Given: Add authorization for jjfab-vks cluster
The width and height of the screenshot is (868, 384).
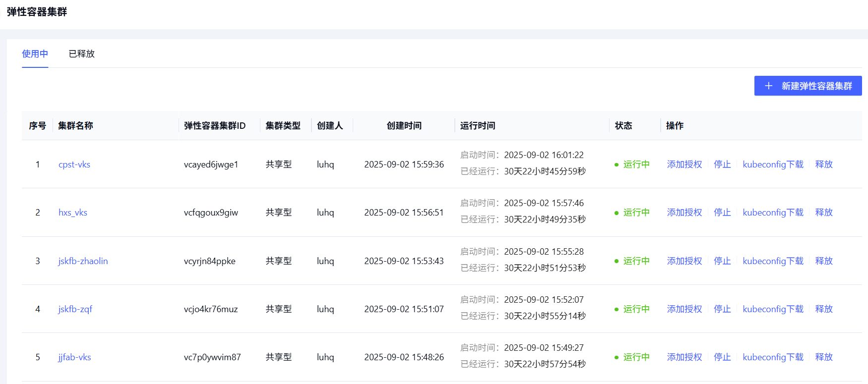Looking at the screenshot, I should [684, 357].
